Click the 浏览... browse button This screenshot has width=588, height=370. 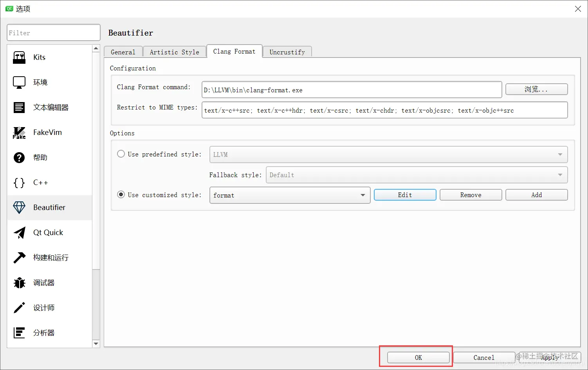point(536,89)
